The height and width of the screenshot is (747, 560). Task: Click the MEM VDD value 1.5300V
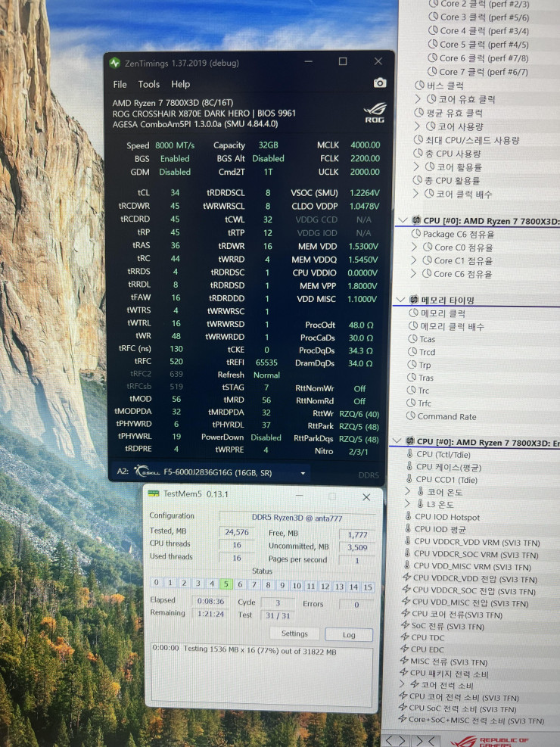pyautogui.click(x=363, y=246)
